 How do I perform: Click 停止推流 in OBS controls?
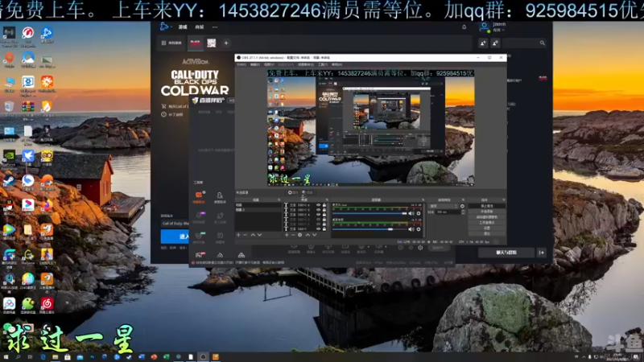[487, 206]
